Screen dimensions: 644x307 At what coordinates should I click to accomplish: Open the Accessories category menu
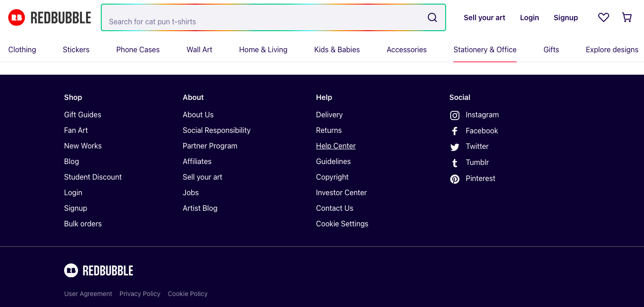pos(407,49)
